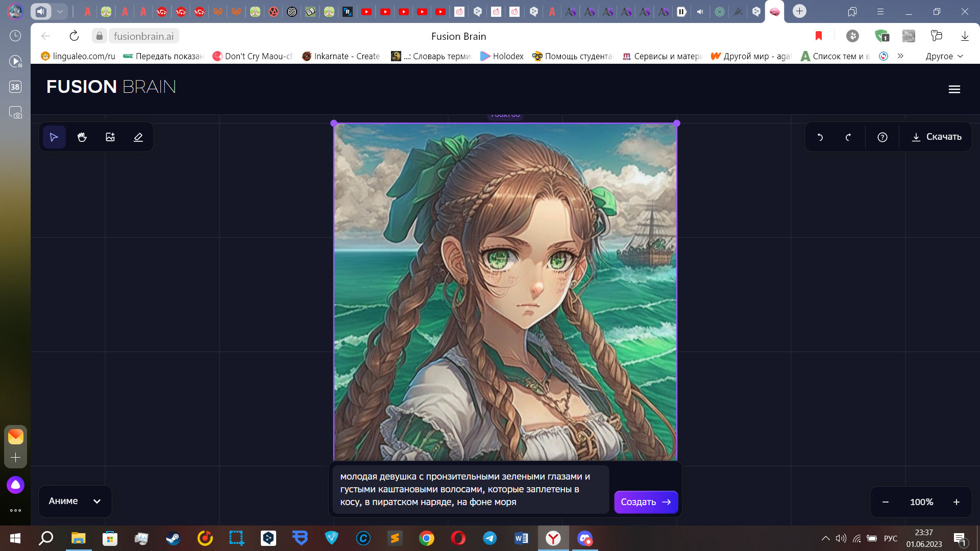
Task: Open Telegram from the taskbar
Action: click(x=490, y=538)
